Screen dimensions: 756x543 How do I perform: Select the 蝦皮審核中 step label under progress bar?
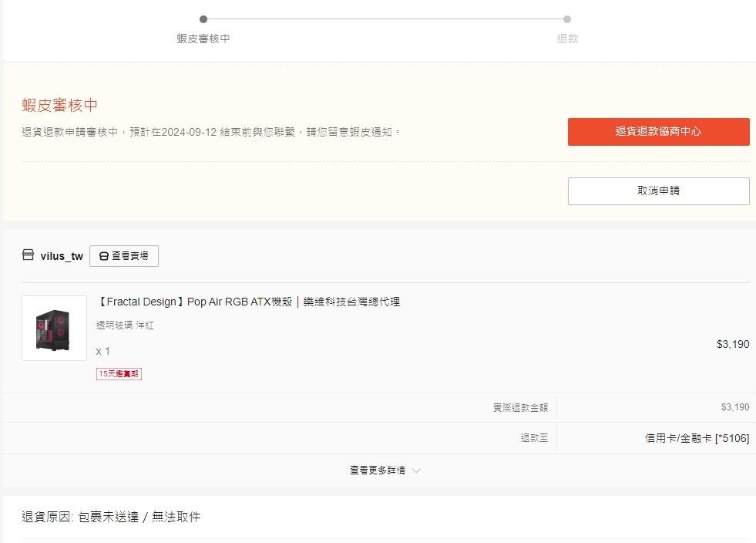pyautogui.click(x=203, y=39)
